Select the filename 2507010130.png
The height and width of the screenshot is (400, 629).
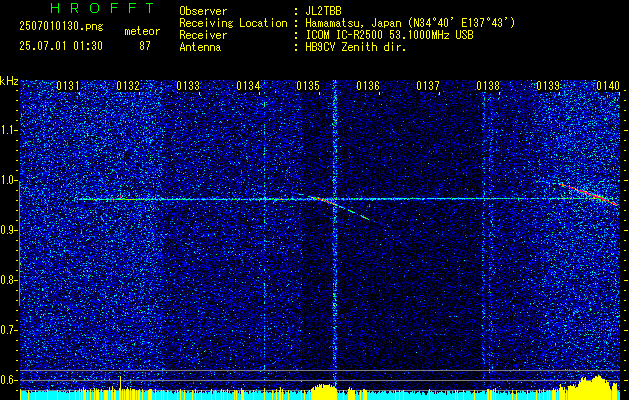(61, 27)
